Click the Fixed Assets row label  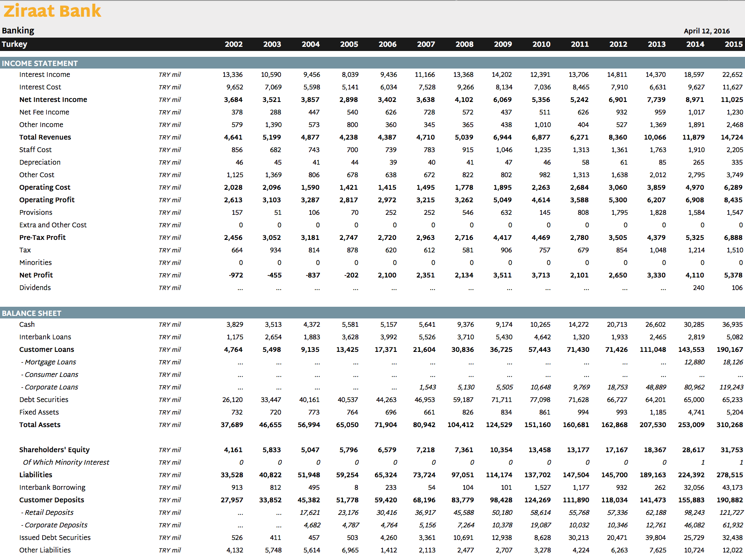tap(39, 412)
